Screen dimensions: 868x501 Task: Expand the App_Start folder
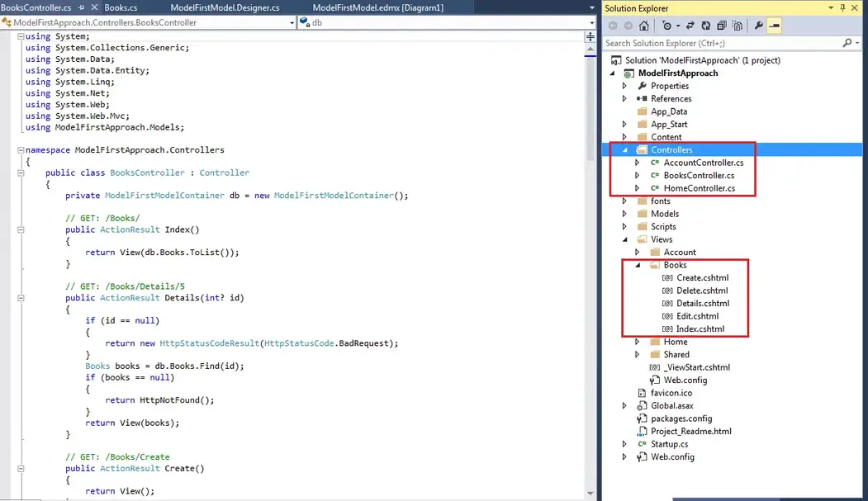[624, 125]
